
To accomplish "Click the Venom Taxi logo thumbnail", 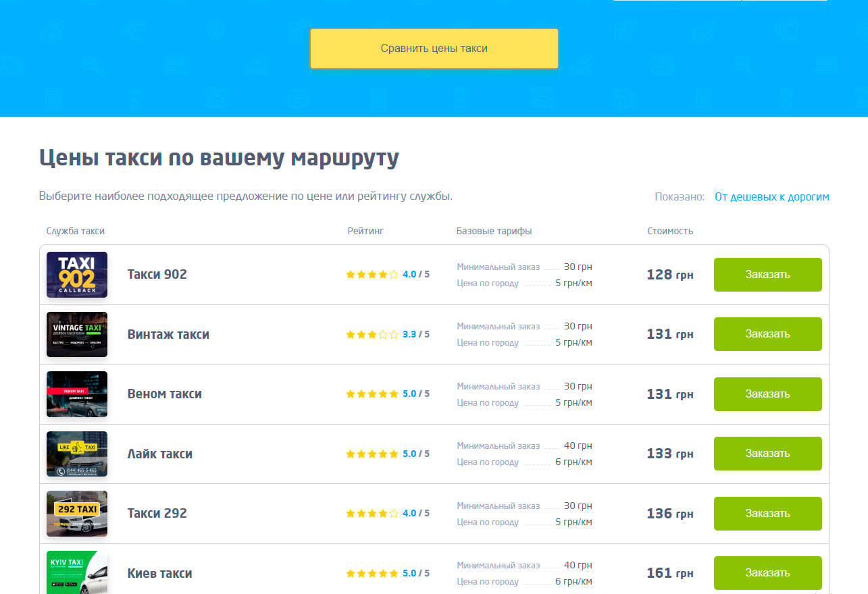I will click(x=77, y=394).
